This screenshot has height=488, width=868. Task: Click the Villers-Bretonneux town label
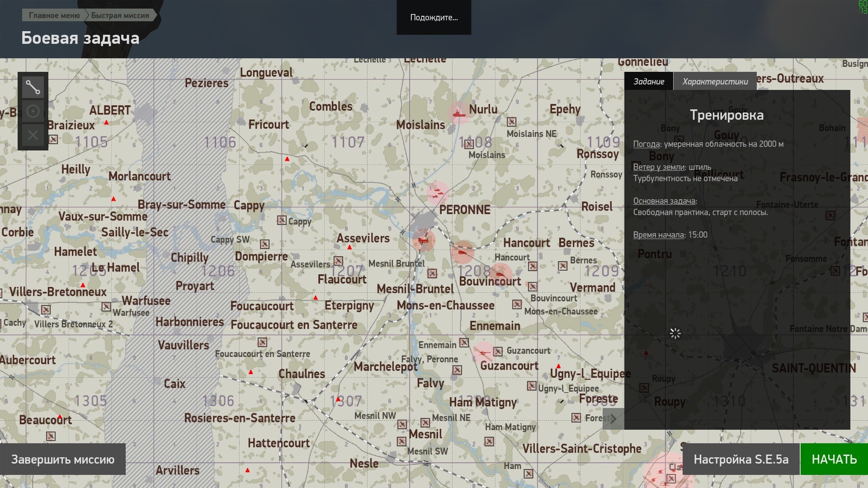[58, 292]
